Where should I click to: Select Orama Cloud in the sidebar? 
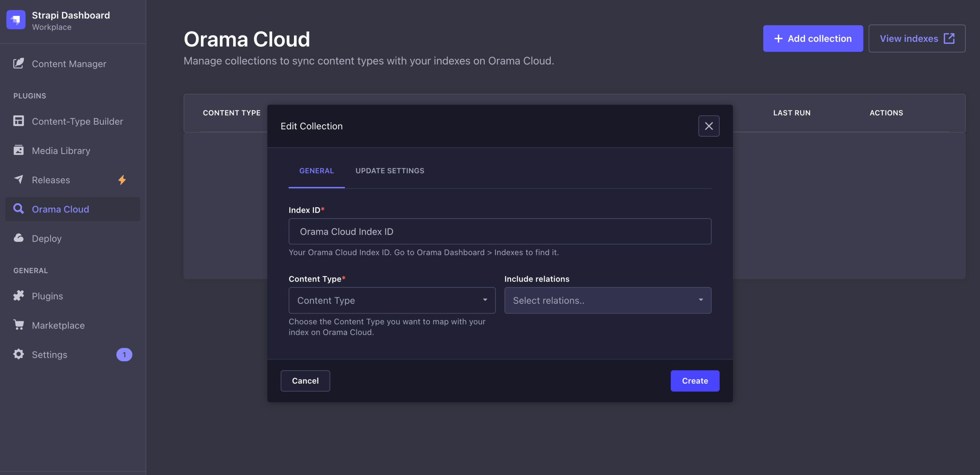(x=73, y=209)
